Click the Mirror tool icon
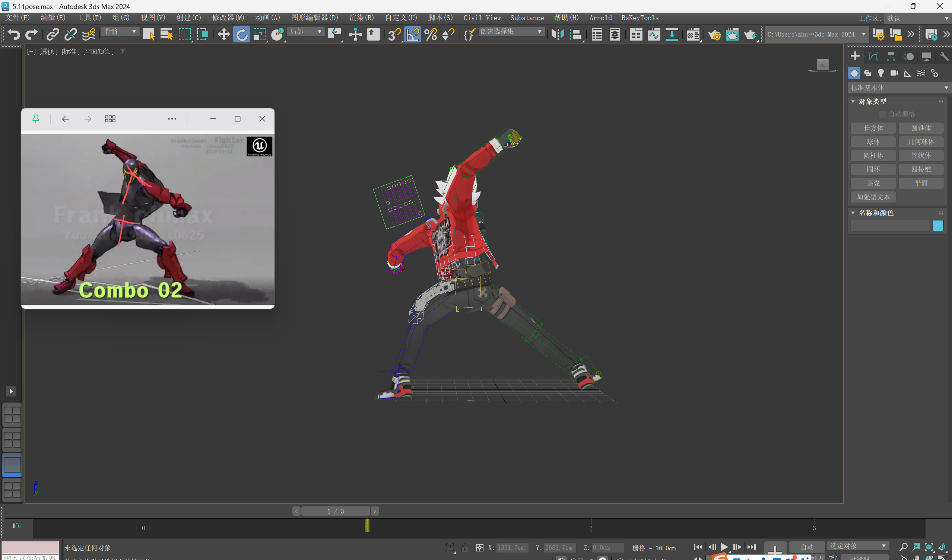Image resolution: width=952 pixels, height=560 pixels. point(558,34)
